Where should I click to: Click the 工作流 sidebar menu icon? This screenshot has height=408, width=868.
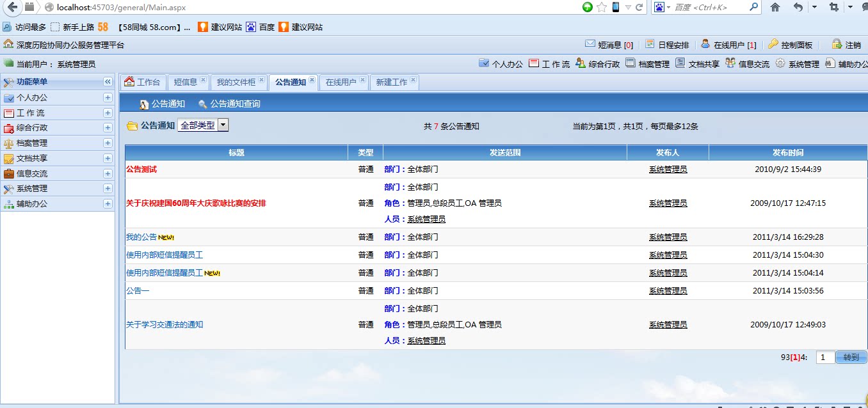pyautogui.click(x=10, y=112)
